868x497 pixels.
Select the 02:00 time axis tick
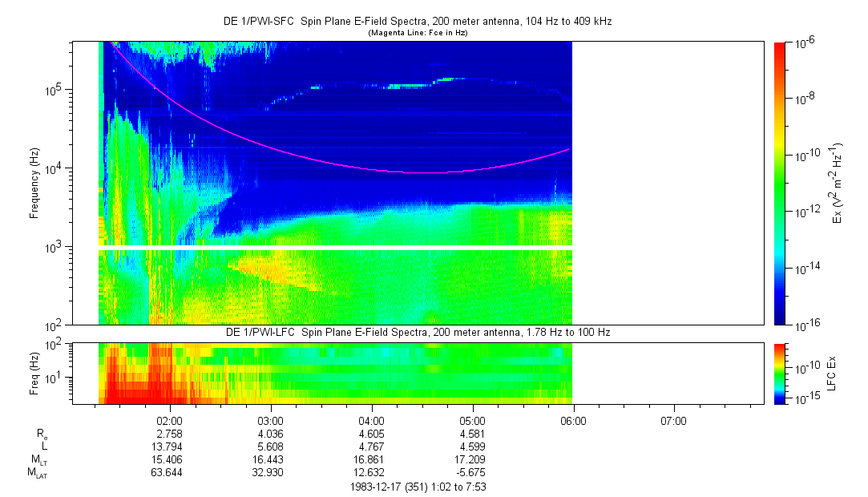170,419
